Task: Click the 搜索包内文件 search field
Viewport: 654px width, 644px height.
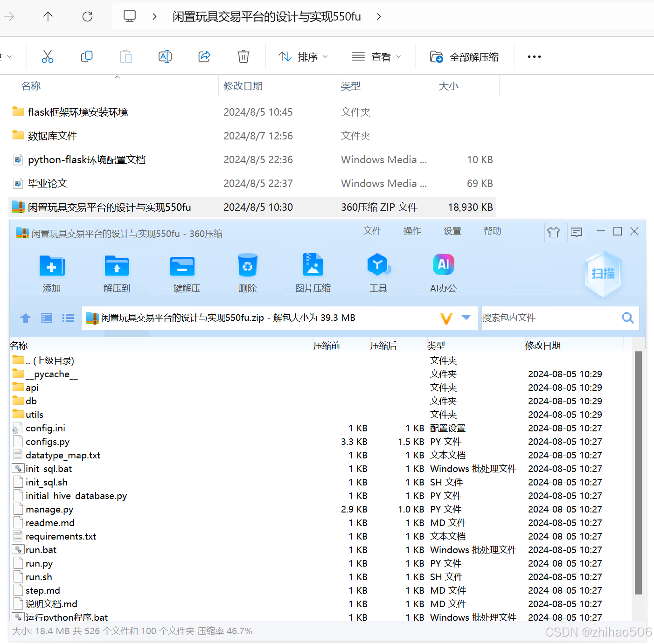Action: click(550, 318)
